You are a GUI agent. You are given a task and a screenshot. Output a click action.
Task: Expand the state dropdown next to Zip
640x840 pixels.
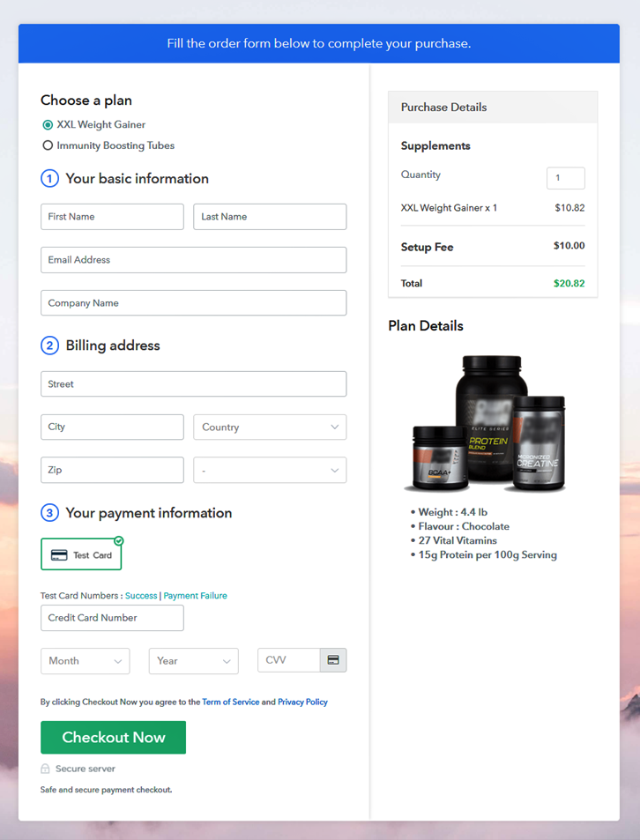tap(270, 471)
